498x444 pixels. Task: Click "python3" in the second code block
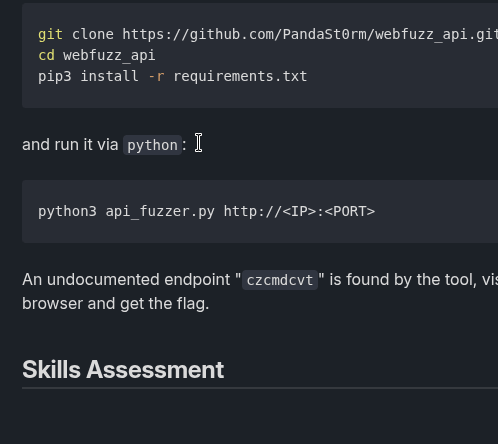point(67,211)
